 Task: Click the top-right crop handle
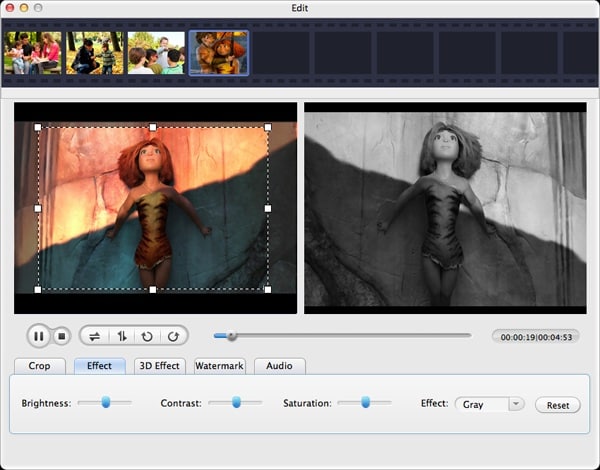click(268, 127)
